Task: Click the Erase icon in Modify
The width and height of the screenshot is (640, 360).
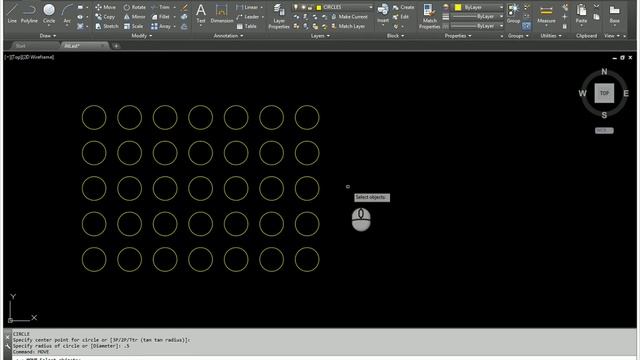Action: (x=184, y=7)
